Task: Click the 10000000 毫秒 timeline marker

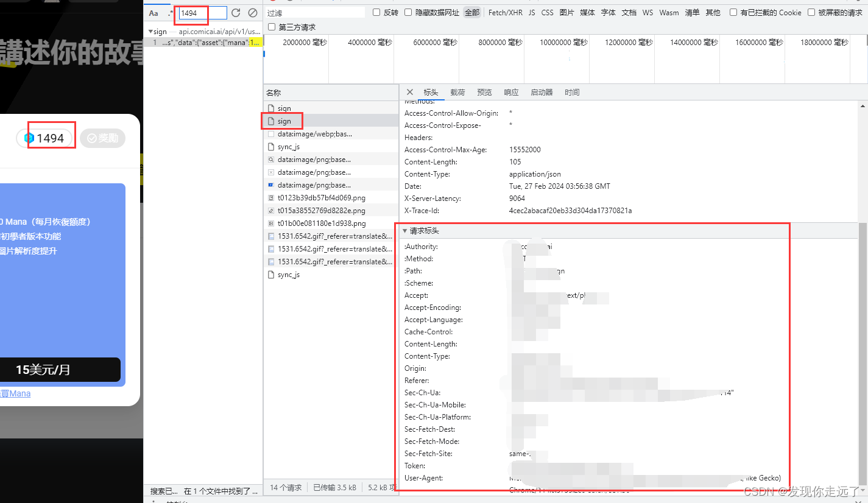Action: (563, 42)
